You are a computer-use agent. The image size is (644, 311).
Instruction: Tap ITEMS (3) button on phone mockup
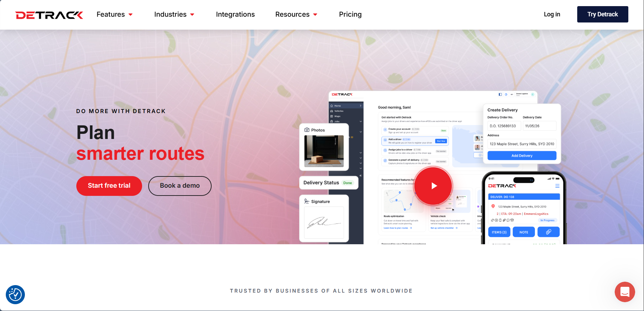(x=499, y=232)
